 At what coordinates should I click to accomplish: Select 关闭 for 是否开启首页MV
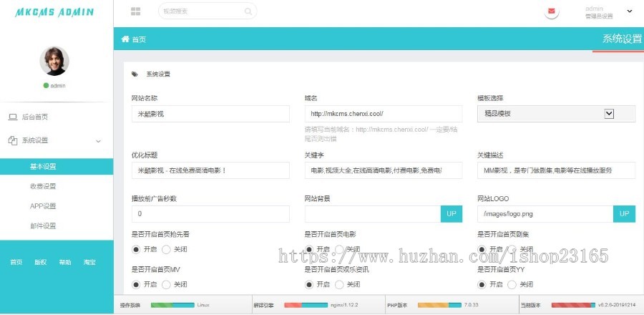click(167, 284)
